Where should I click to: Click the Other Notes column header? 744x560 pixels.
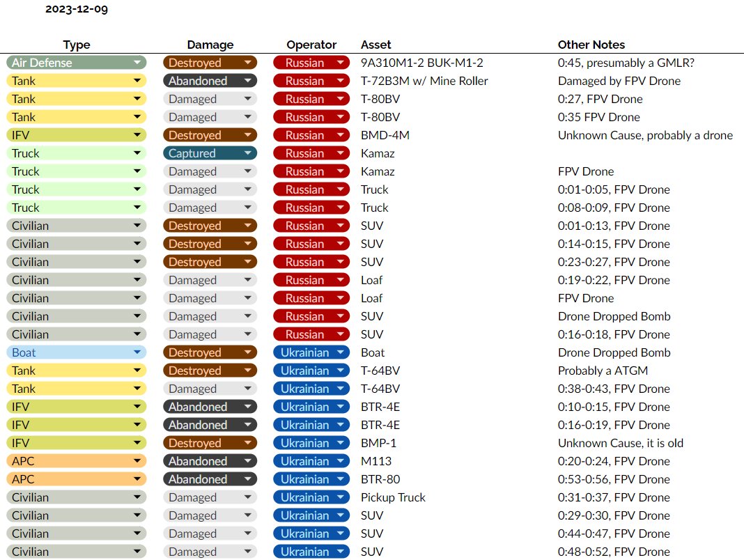[591, 45]
